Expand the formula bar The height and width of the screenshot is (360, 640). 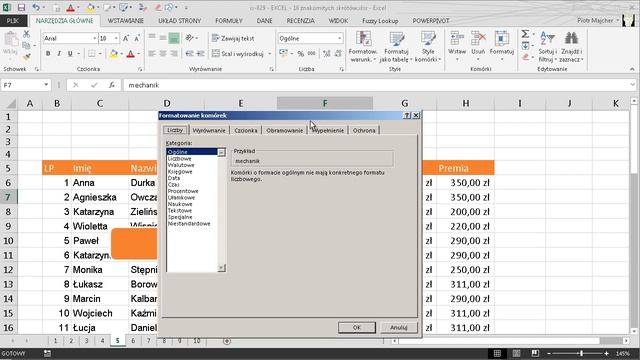pos(633,85)
